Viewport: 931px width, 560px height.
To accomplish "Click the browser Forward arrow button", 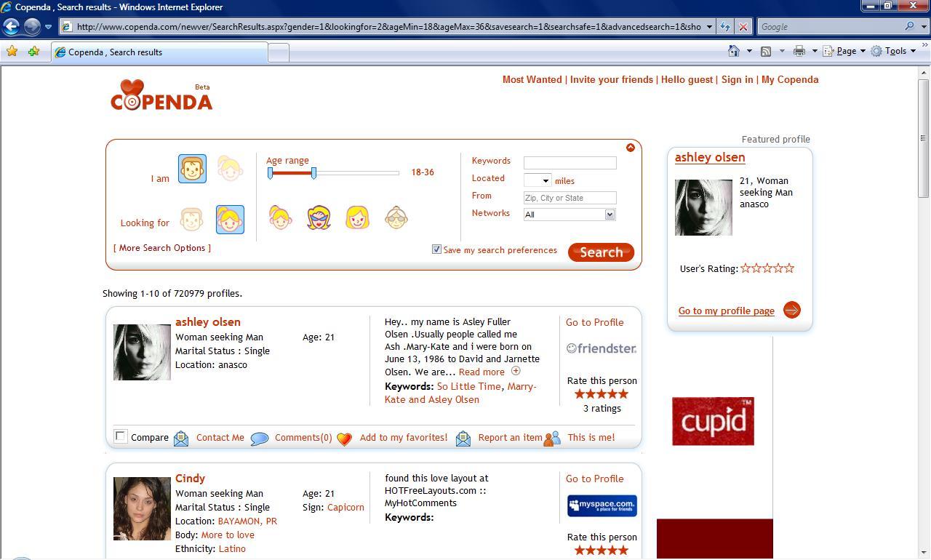I will (32, 27).
